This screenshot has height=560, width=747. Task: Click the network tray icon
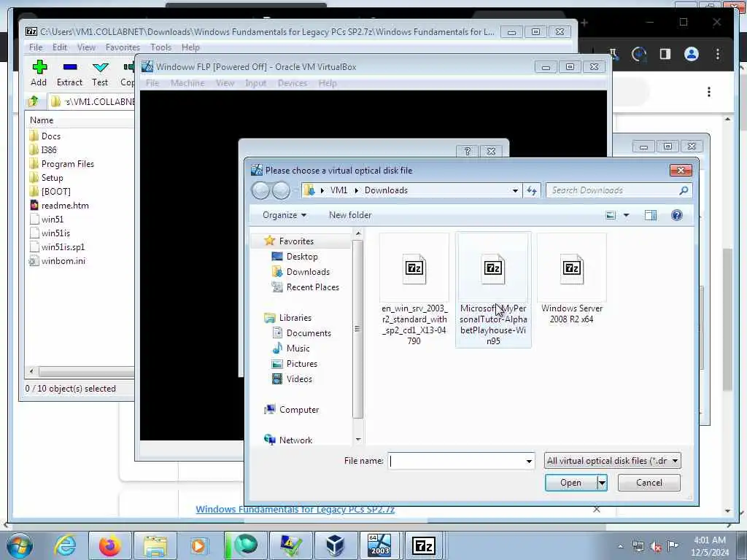pyautogui.click(x=638, y=547)
